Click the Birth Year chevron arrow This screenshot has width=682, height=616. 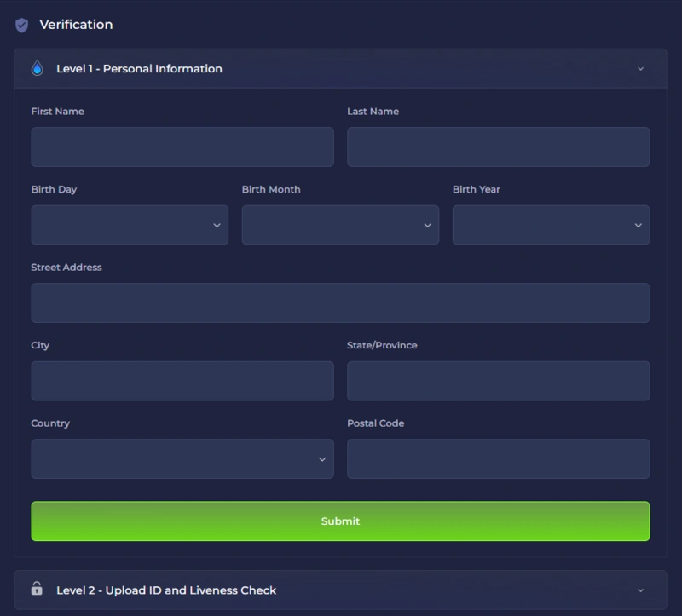638,225
